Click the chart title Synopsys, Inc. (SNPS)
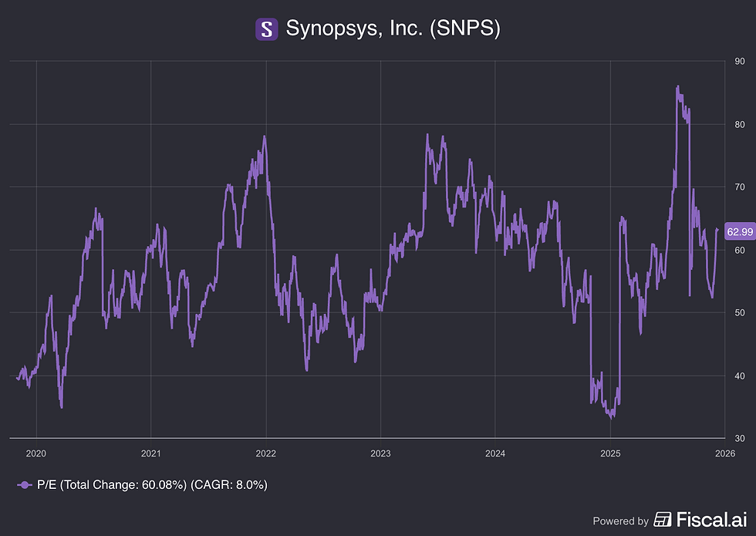756x536 pixels. coord(393,29)
